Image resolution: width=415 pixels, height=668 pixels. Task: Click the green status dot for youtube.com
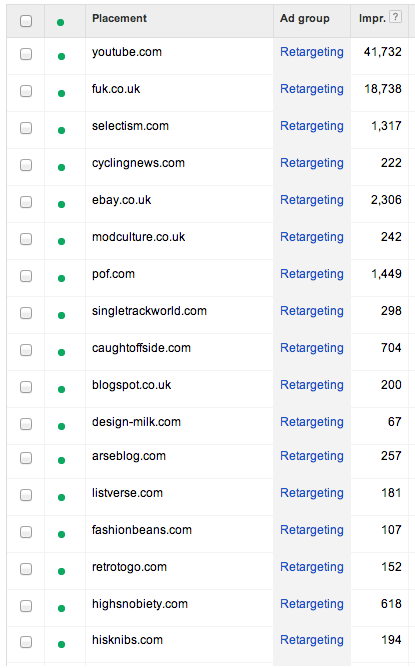pyautogui.click(x=61, y=56)
